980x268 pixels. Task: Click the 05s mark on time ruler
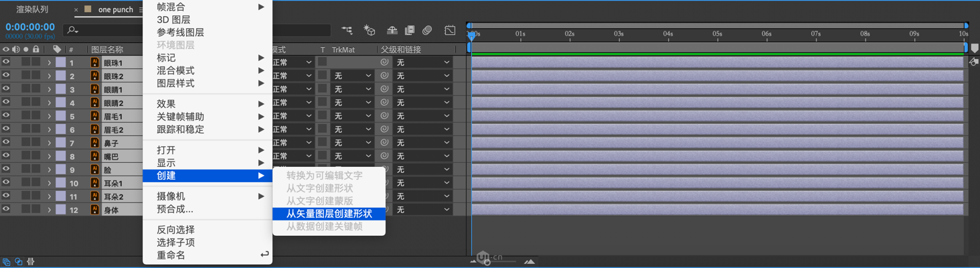(716, 33)
